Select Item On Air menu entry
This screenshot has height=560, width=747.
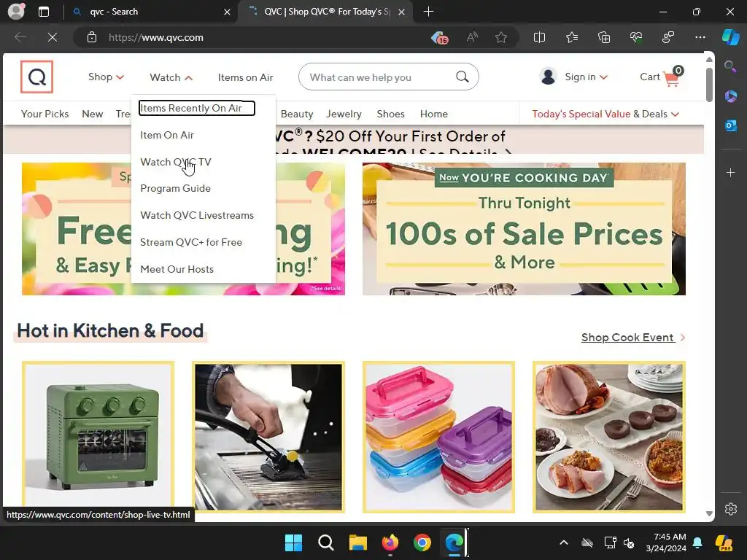[x=167, y=135]
